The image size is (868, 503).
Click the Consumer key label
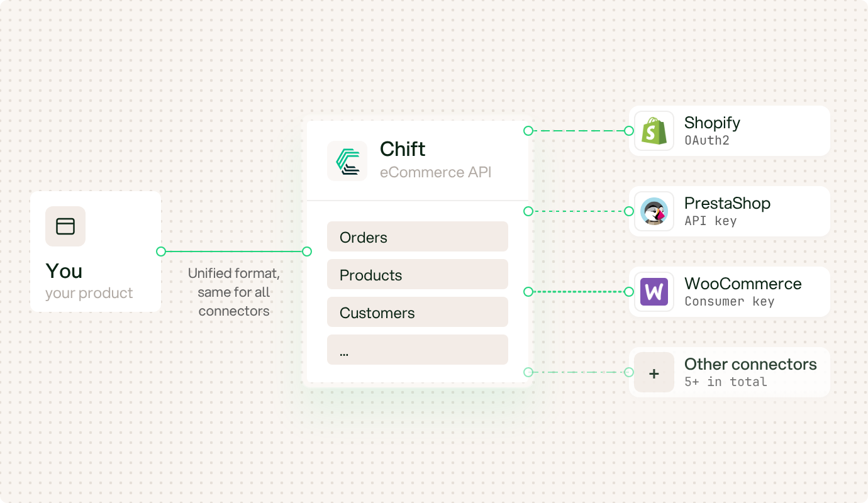(730, 301)
